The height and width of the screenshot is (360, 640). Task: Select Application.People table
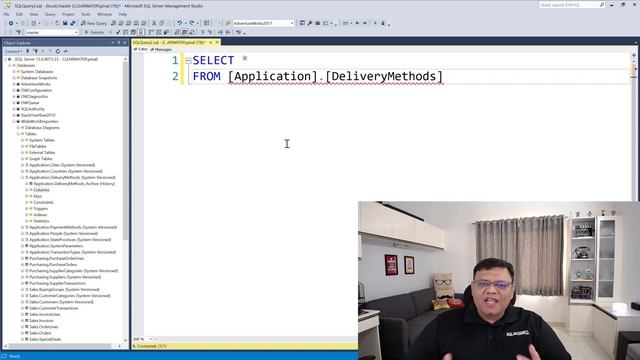pyautogui.click(x=63, y=233)
